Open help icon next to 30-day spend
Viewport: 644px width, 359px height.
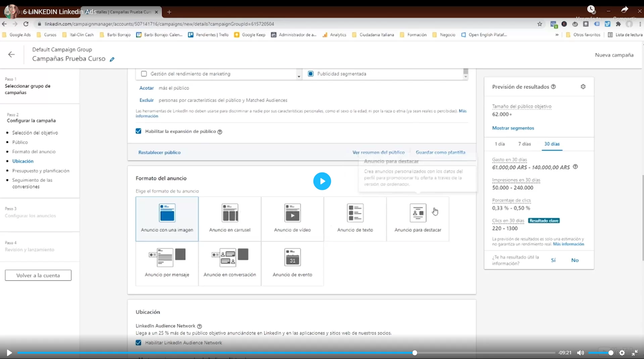point(575,167)
